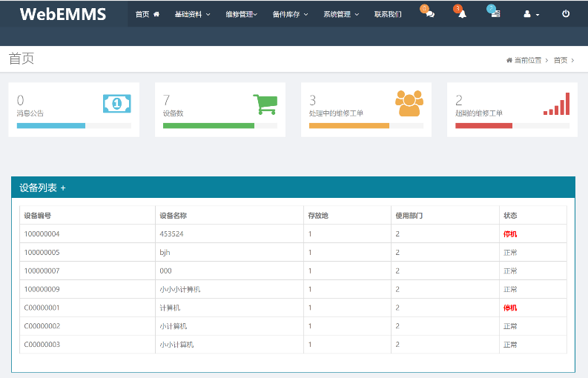
Task: Click the notification bell icon
Action: (x=462, y=14)
